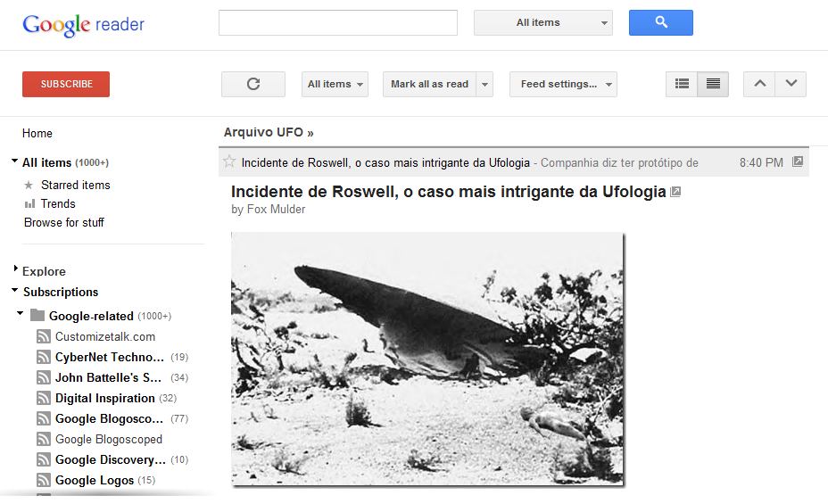828x504 pixels.
Task: Open Trends in the sidebar
Action: pos(58,203)
